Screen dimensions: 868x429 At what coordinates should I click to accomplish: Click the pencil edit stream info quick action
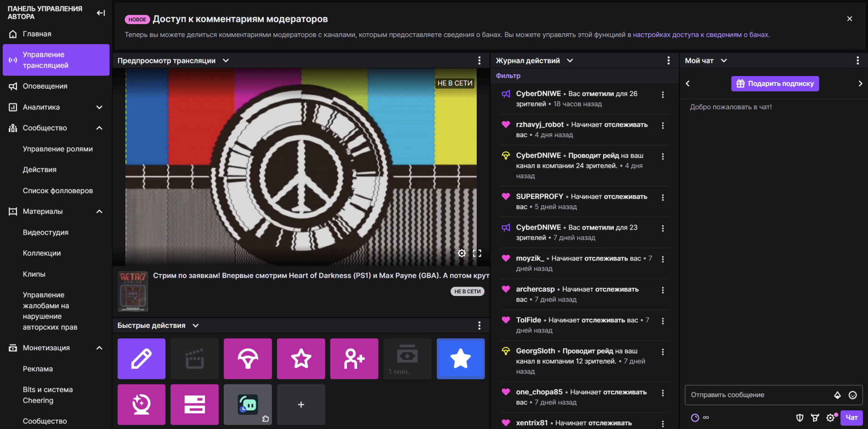click(141, 358)
